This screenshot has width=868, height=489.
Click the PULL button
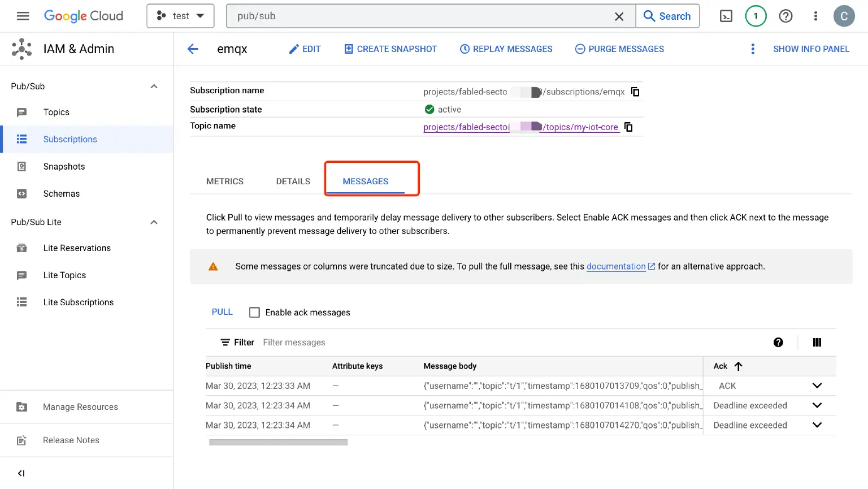tap(222, 312)
